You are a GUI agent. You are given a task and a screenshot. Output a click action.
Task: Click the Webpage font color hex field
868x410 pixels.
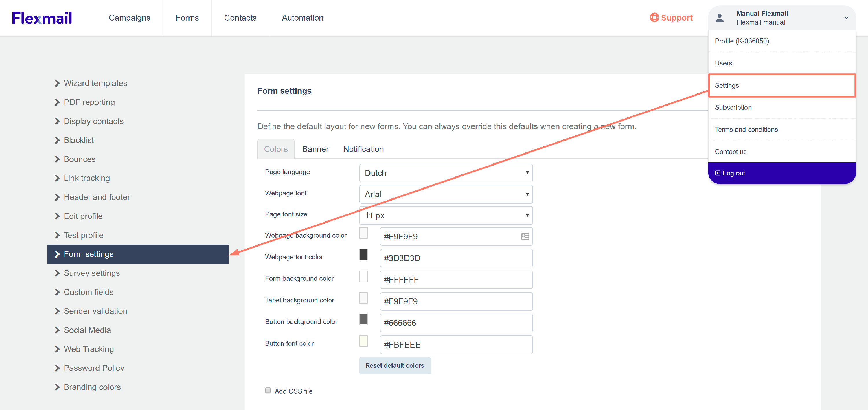[456, 258]
